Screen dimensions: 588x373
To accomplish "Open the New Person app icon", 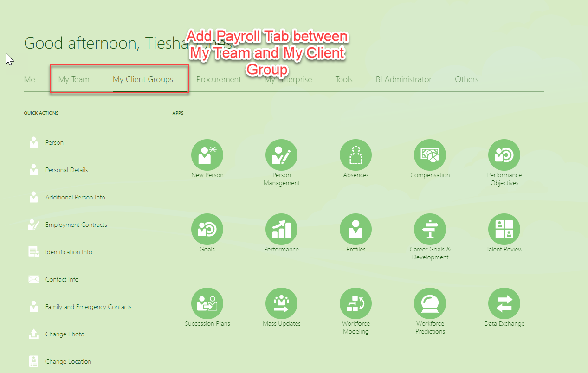I will pyautogui.click(x=207, y=155).
